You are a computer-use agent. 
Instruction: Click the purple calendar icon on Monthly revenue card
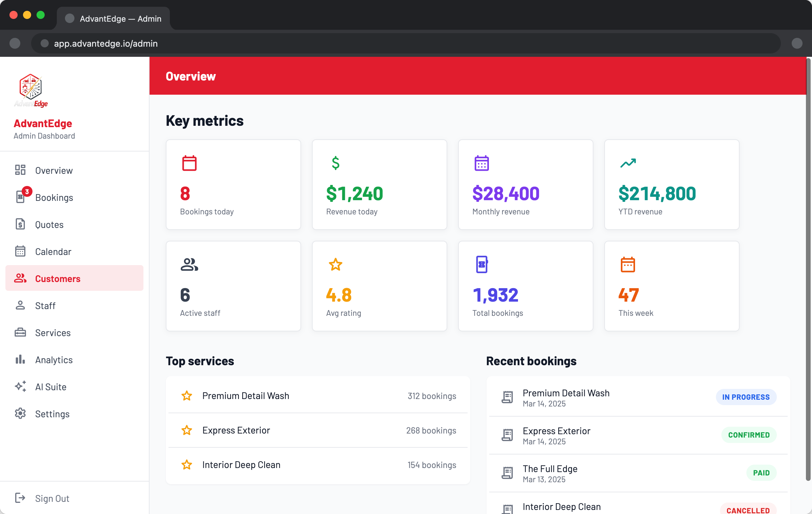pos(482,163)
